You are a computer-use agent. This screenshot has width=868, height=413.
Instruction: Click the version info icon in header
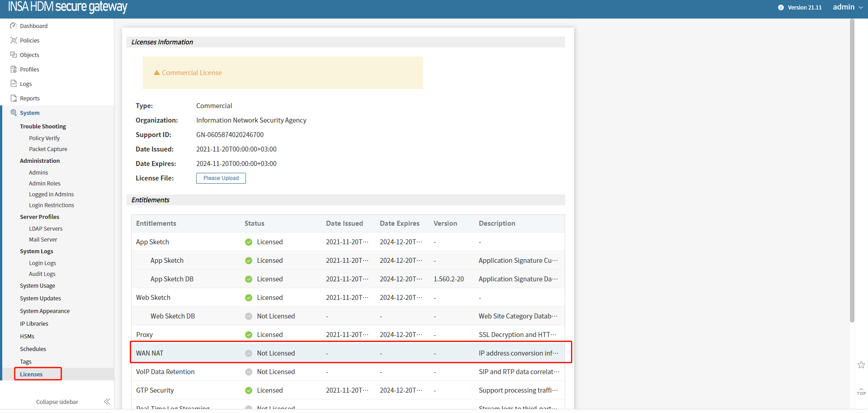[781, 7]
